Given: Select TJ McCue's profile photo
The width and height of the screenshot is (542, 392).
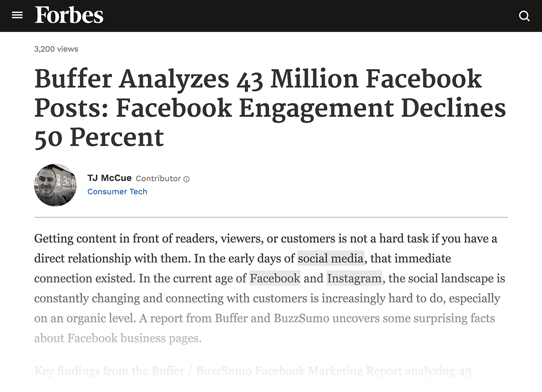Looking at the screenshot, I should [x=56, y=185].
